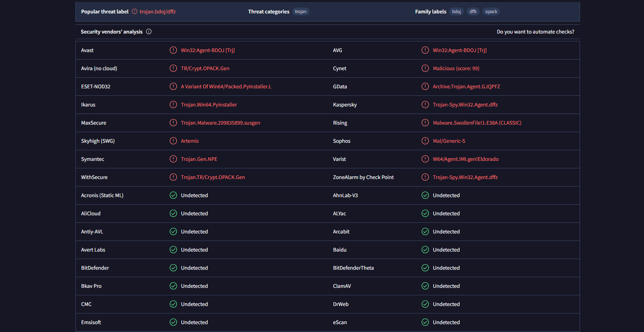Screen dimensions: 644x332
Task: Click the DrWeb undetected checkmark icon
Action: [x=425, y=304]
